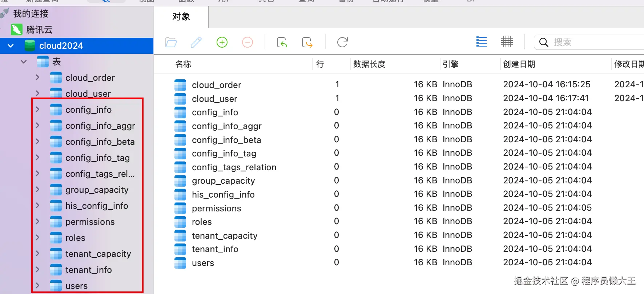The image size is (644, 294).
Task: Sort by the 数据长度 column header
Action: pyautogui.click(x=369, y=64)
